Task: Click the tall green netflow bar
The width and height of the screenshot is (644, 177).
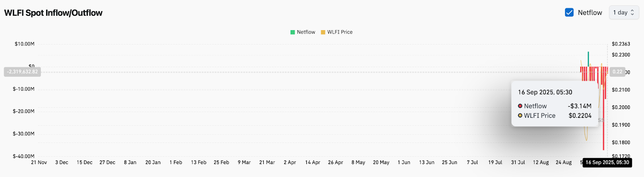Action: 588,60
